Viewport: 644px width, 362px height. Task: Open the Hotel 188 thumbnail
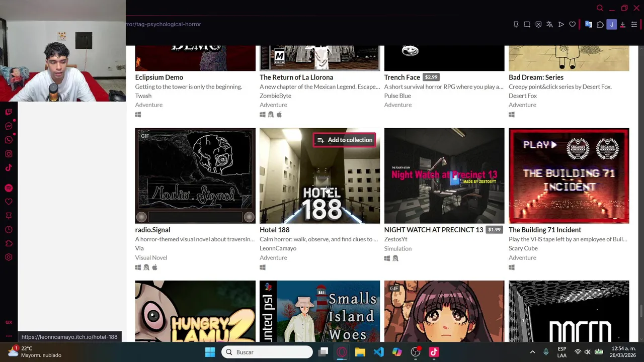tap(319, 175)
